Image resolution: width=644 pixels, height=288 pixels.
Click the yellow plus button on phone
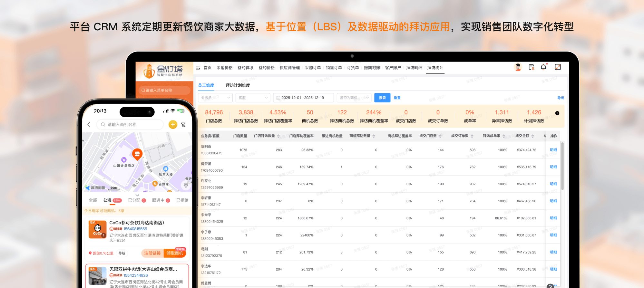(173, 125)
